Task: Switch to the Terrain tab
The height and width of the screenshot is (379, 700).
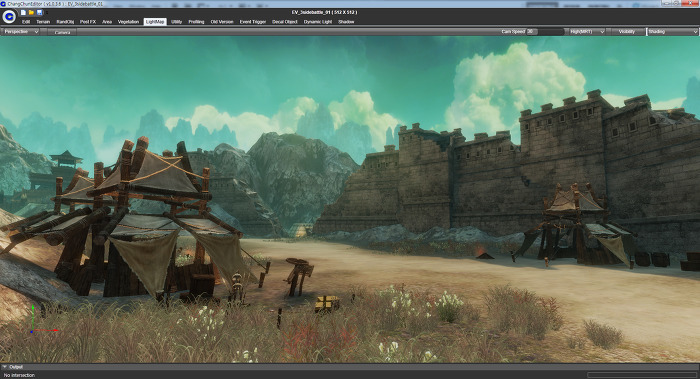Action: point(43,22)
